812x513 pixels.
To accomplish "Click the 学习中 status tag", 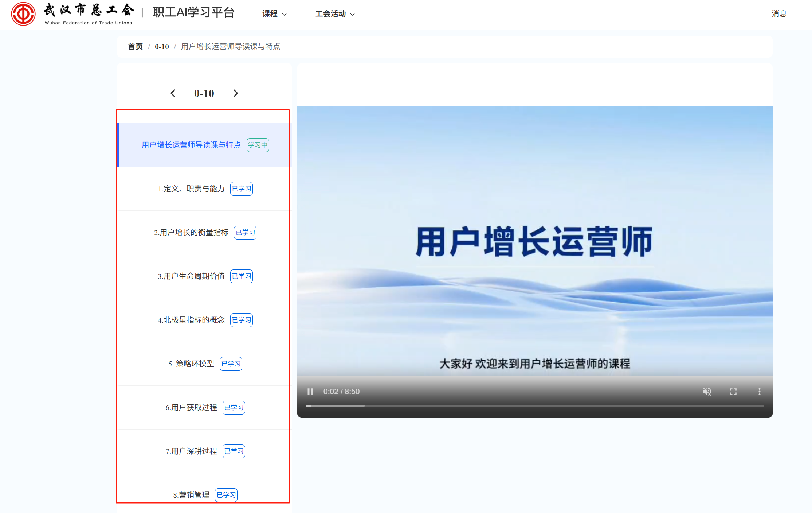I will click(x=258, y=145).
